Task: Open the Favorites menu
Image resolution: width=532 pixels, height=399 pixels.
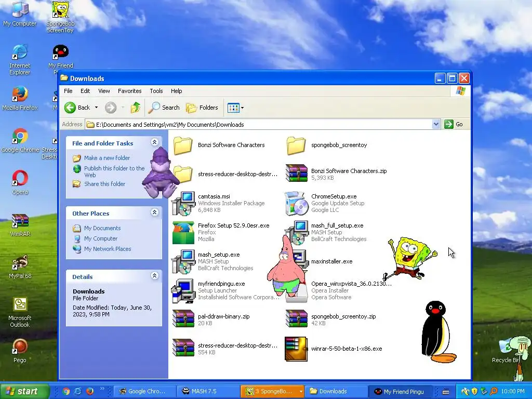Action: [x=129, y=91]
